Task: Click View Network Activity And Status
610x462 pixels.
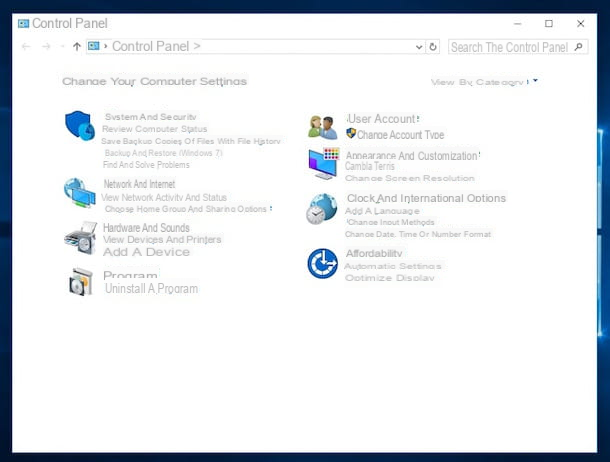Action: pos(164,197)
